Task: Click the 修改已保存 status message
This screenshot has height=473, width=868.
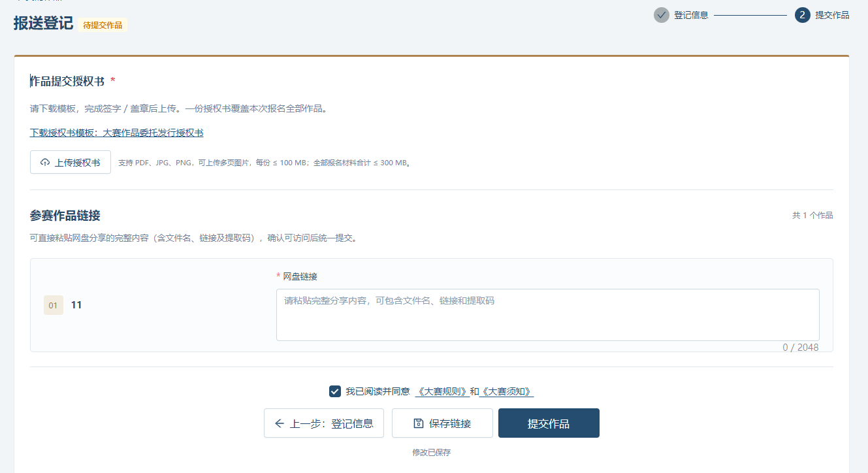Action: click(x=431, y=452)
